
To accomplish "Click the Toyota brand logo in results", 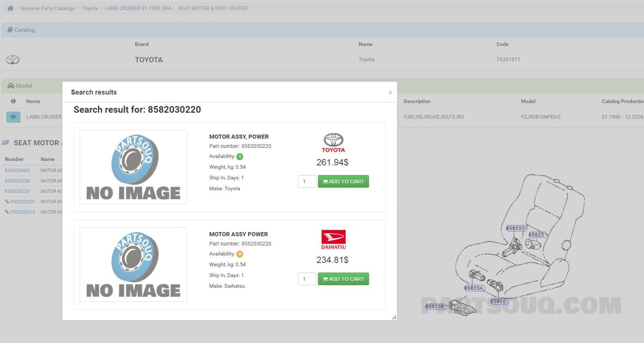I will coord(333,143).
